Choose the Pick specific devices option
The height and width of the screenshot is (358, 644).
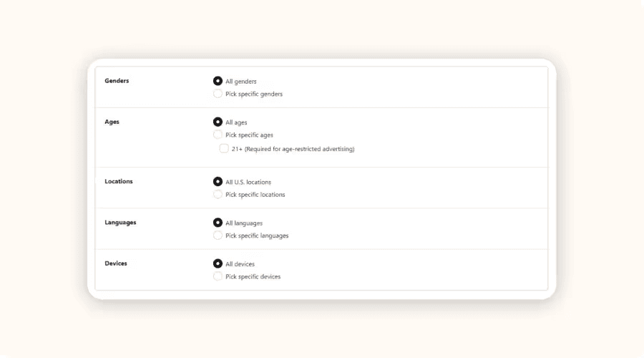coord(218,276)
